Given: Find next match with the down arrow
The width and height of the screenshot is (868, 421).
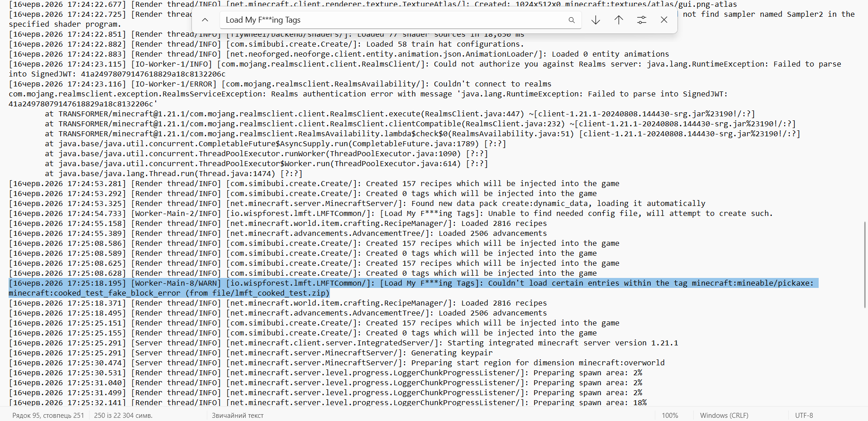Looking at the screenshot, I should click(596, 20).
